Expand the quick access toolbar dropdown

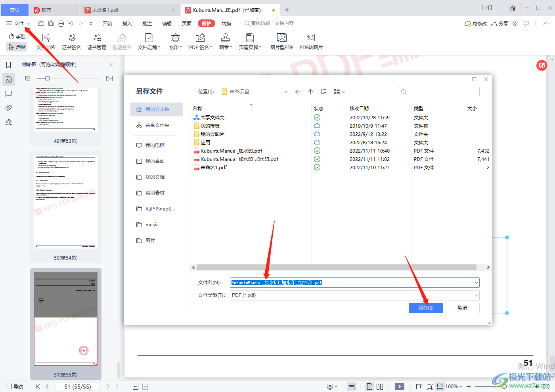pos(91,23)
